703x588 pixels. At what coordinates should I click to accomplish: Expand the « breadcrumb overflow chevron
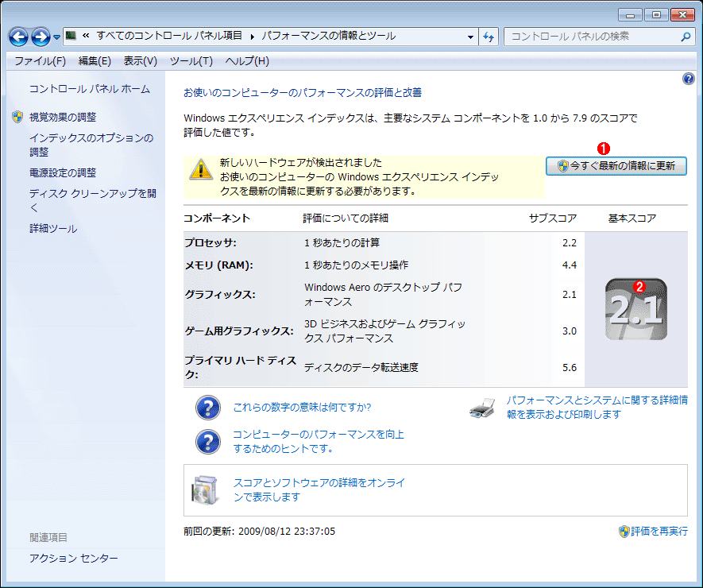[86, 36]
